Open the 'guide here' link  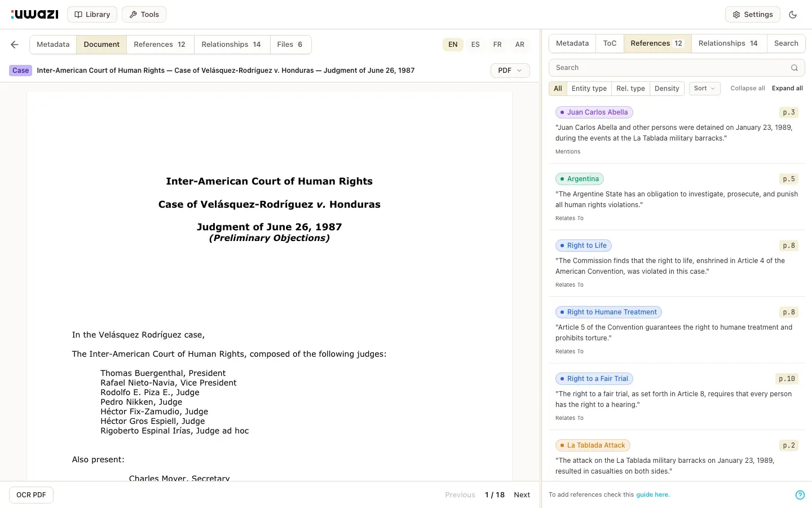[x=652, y=494]
